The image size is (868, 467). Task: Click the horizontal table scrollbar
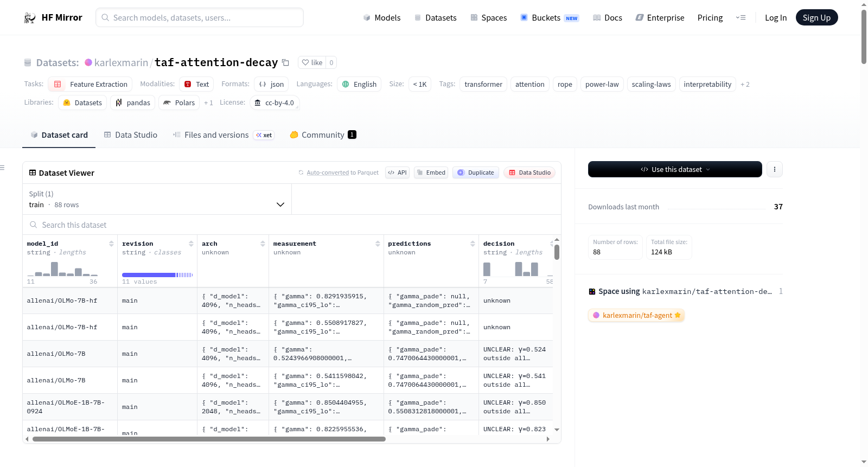click(209, 439)
